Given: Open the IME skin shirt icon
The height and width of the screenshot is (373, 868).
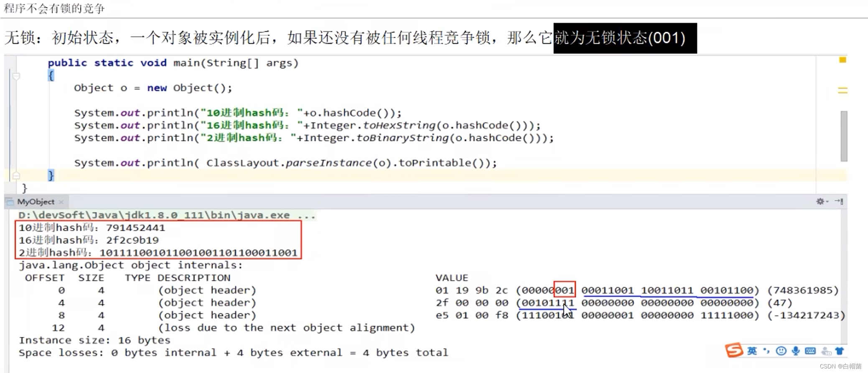Looking at the screenshot, I should (840, 351).
